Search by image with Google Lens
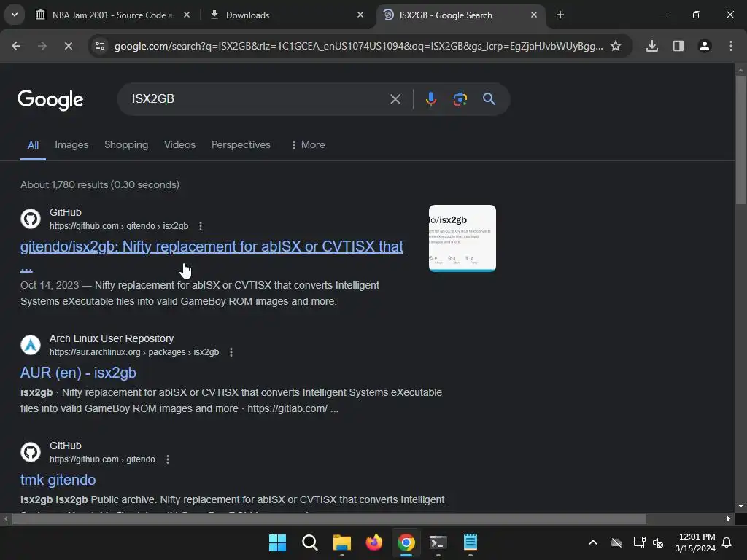The width and height of the screenshot is (747, 560). [460, 99]
